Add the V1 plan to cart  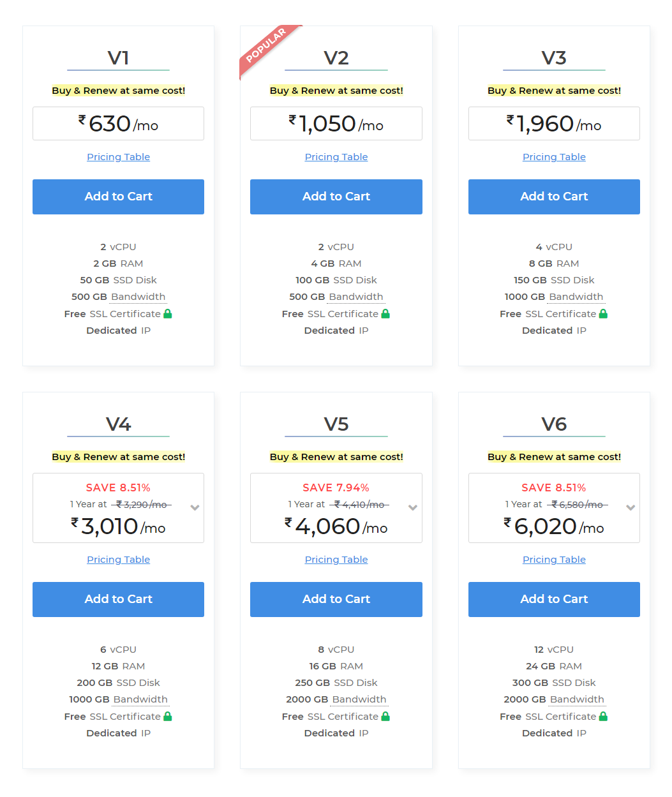tap(118, 197)
